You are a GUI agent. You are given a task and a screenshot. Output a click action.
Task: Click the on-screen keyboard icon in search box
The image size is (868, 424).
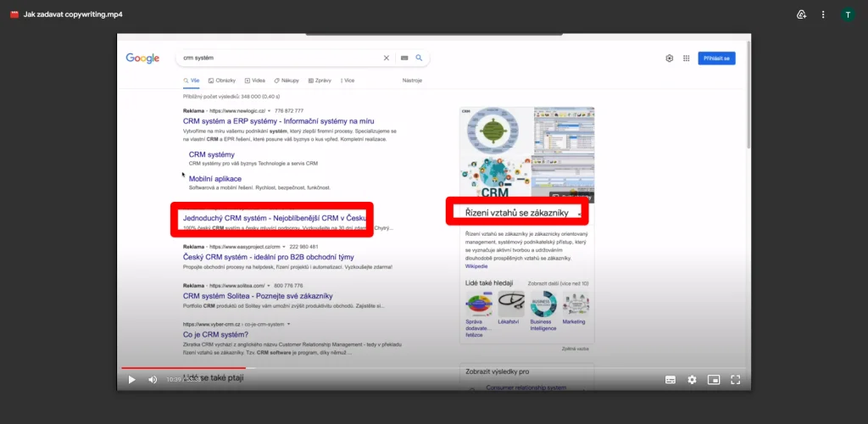(404, 59)
